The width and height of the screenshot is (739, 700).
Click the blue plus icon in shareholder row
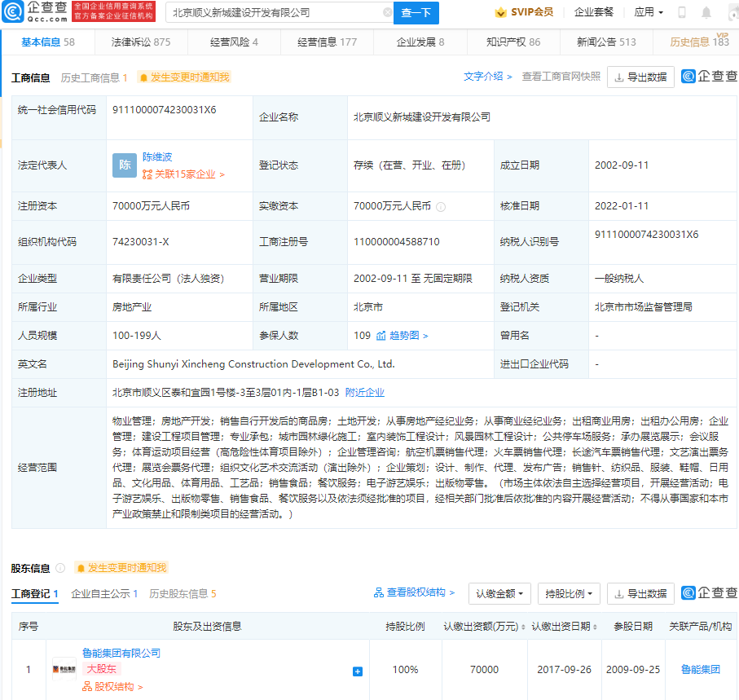(357, 671)
